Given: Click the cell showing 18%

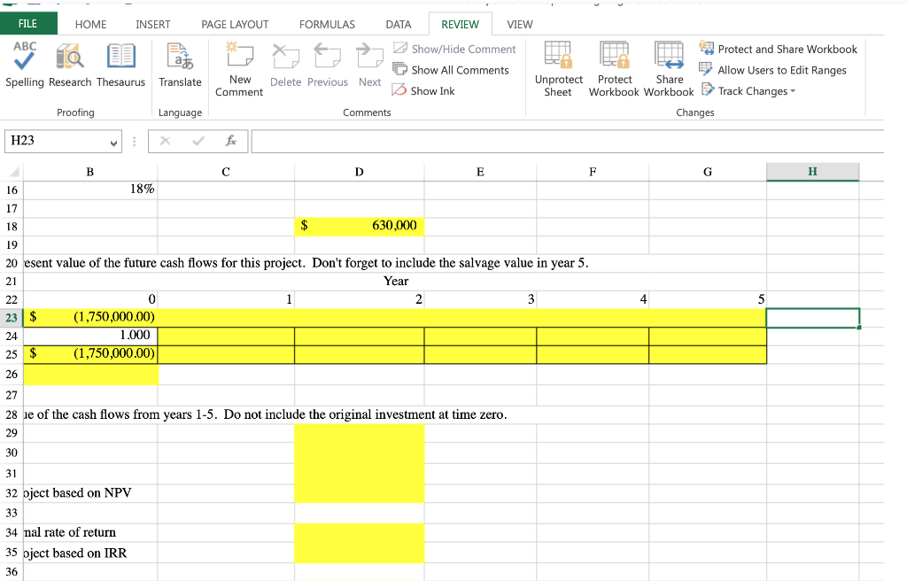Looking at the screenshot, I should click(x=90, y=189).
